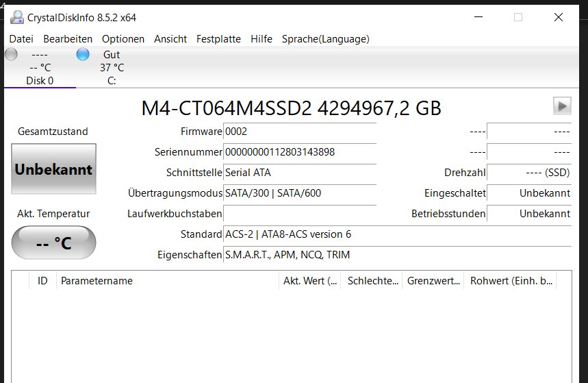Viewport: 588px width, 383px height.
Task: Click the Gesamtzustand label
Action: (x=53, y=132)
